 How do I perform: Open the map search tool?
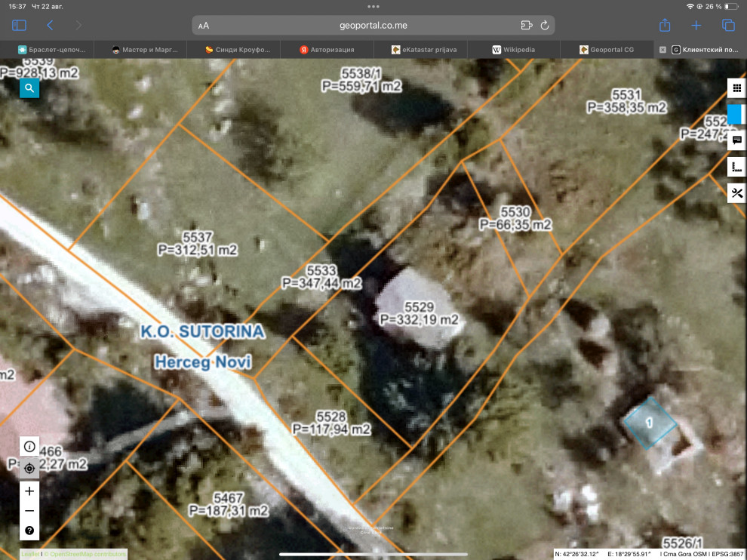coord(29,88)
